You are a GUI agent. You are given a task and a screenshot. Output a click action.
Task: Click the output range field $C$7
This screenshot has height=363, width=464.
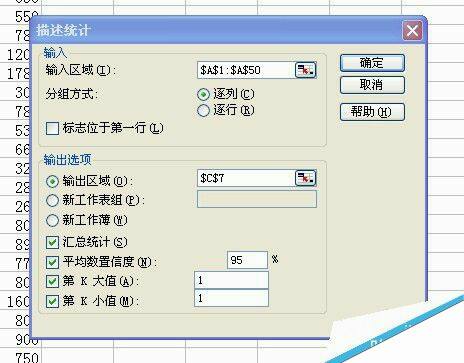(x=246, y=178)
